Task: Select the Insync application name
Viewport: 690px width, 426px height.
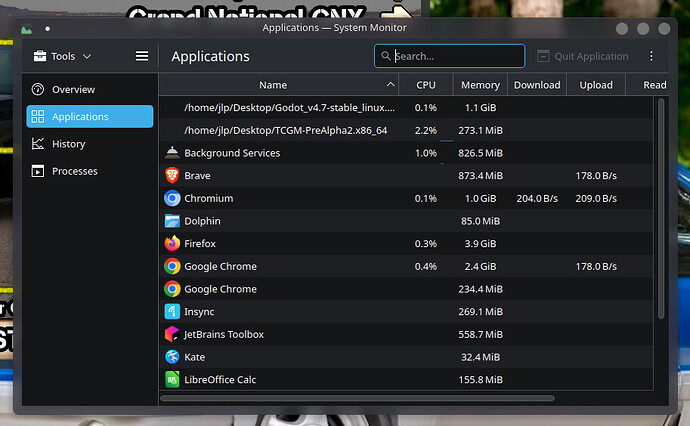Action: tap(199, 312)
